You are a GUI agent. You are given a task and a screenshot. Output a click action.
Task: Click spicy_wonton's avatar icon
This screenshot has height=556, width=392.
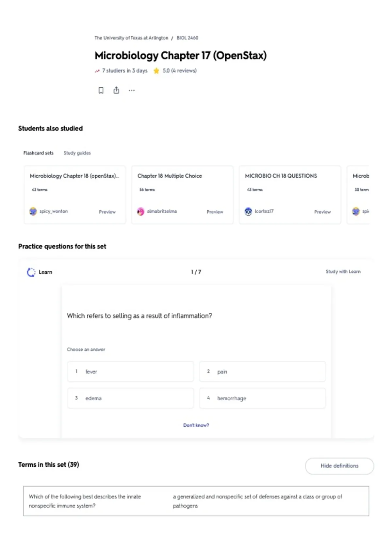pyautogui.click(x=33, y=211)
